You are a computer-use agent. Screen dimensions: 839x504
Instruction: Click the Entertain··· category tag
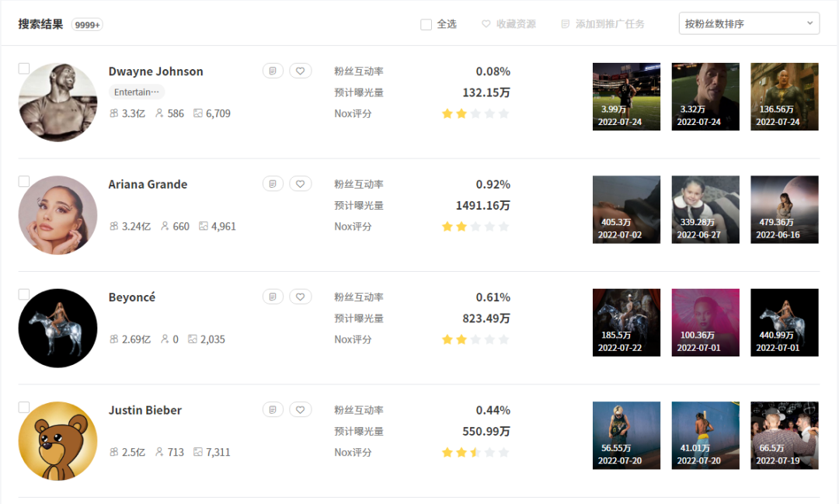point(137,92)
